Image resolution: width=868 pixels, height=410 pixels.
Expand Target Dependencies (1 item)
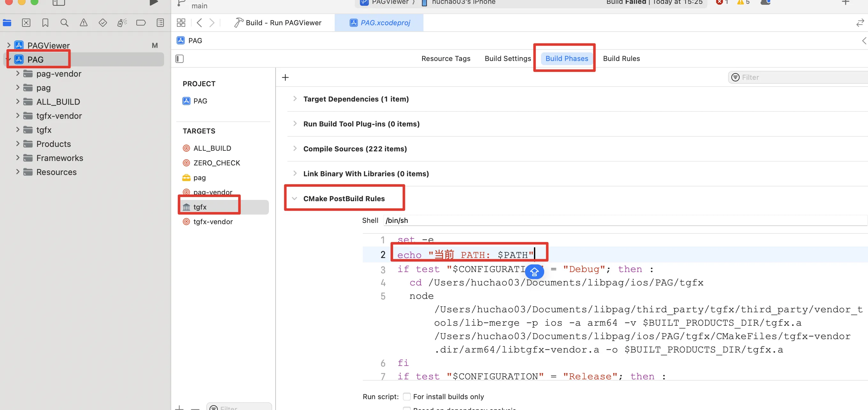[x=295, y=99]
